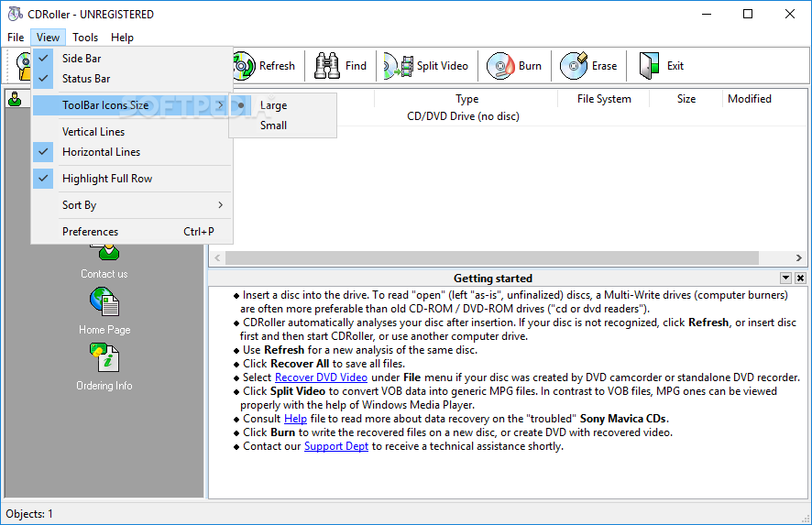Image resolution: width=812 pixels, height=525 pixels.
Task: Close the open View menu
Action: pyautogui.click(x=48, y=38)
